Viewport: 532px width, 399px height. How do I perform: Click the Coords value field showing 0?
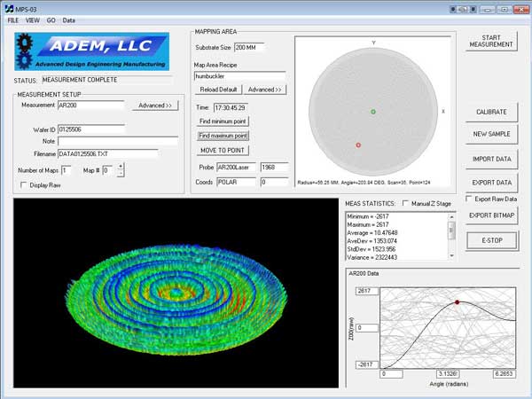(x=274, y=182)
